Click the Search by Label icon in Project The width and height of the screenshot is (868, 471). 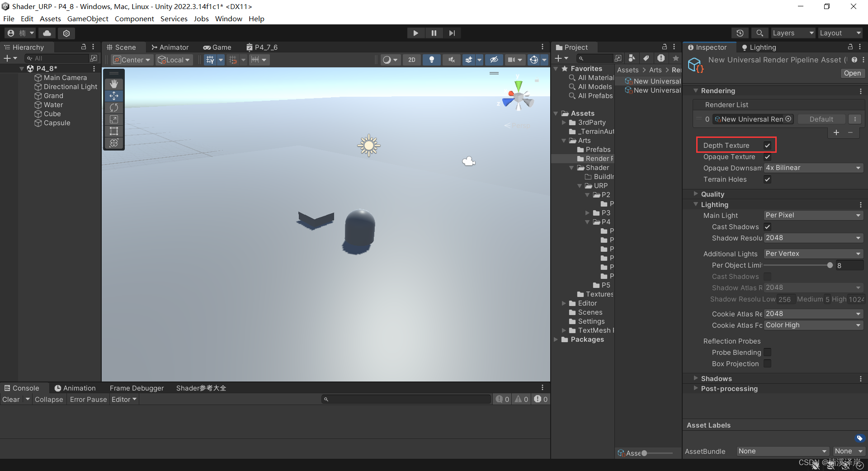tap(646, 58)
